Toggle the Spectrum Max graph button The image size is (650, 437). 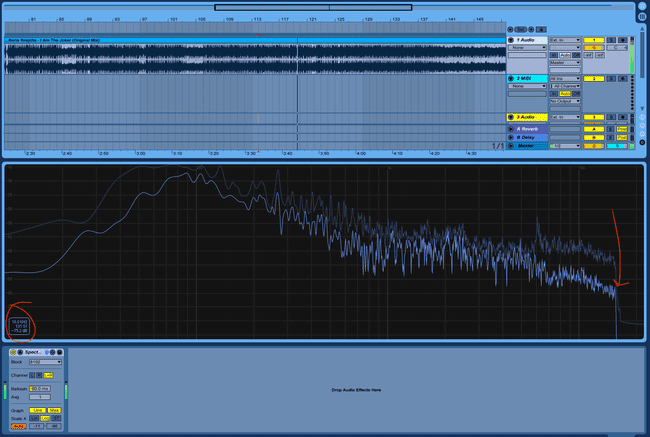pyautogui.click(x=54, y=410)
